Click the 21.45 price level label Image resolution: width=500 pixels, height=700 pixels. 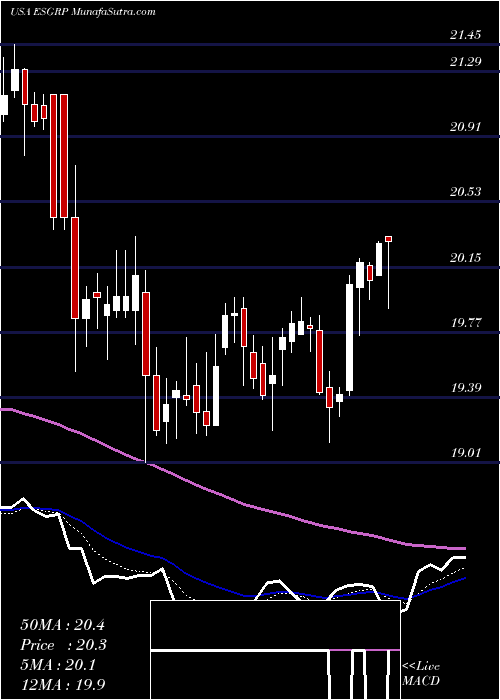click(466, 34)
